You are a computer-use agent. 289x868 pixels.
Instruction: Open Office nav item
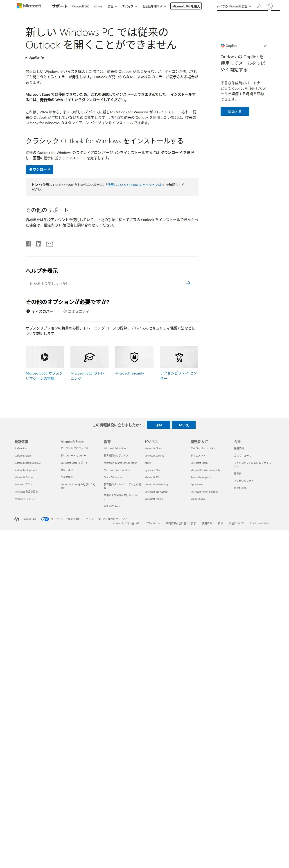(98, 6)
